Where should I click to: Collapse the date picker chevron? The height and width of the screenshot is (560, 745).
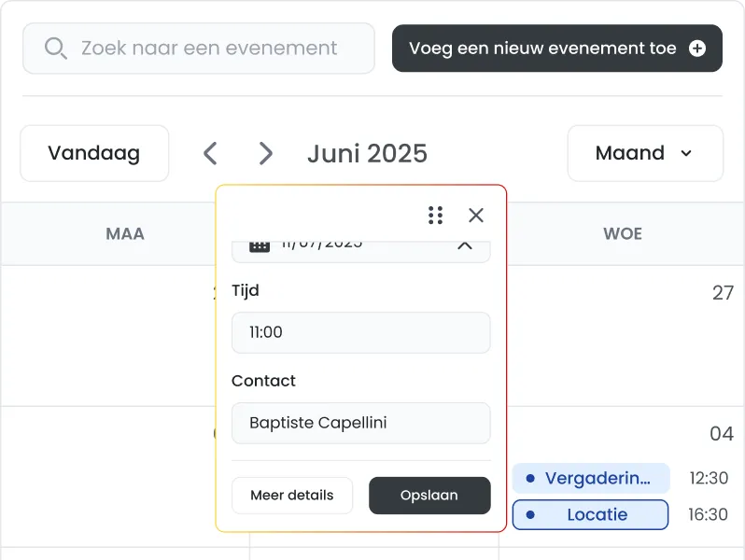[x=465, y=245]
